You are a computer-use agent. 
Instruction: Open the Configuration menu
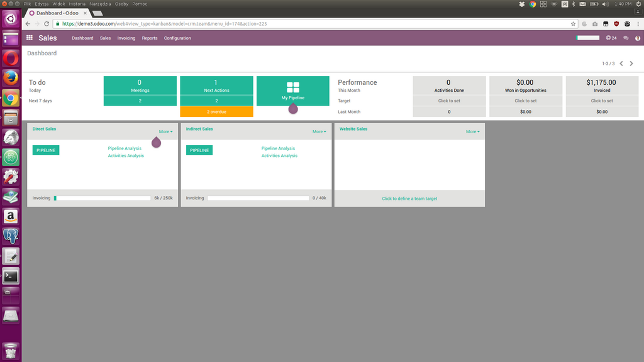[x=177, y=38]
